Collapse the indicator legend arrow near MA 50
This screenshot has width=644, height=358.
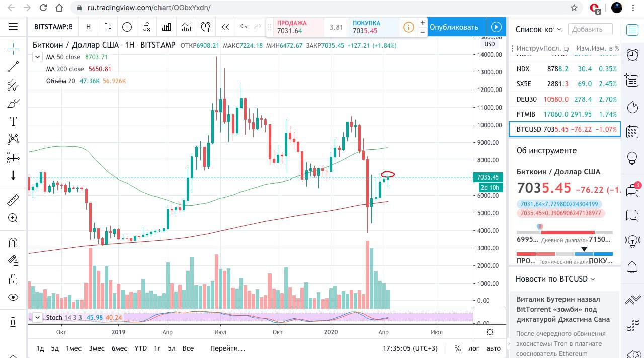click(37, 57)
